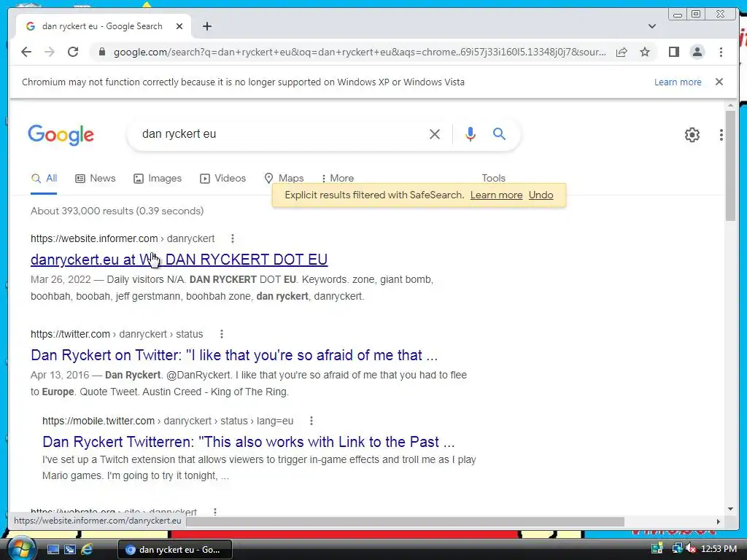This screenshot has width=747, height=560.
Task: Bookmark this tab with the star
Action: [x=645, y=52]
